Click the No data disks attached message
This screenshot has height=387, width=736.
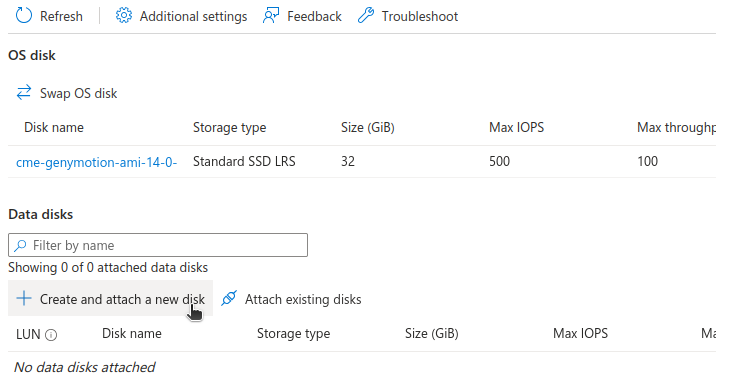coord(84,367)
